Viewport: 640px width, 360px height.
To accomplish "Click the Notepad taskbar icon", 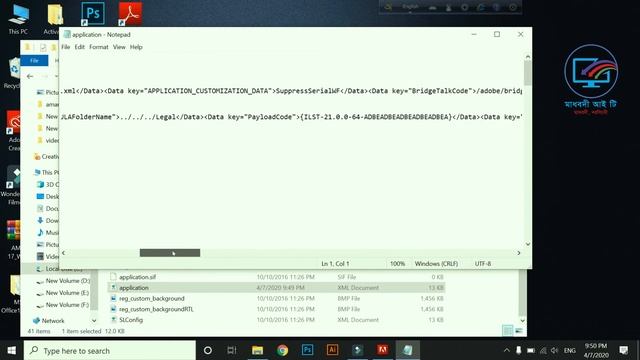I will [x=407, y=350].
